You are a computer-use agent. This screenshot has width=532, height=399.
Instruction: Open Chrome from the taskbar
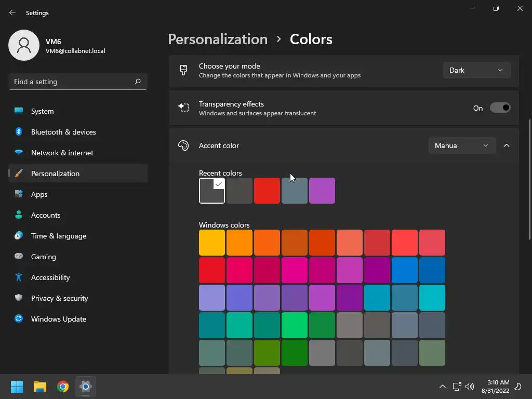point(63,387)
